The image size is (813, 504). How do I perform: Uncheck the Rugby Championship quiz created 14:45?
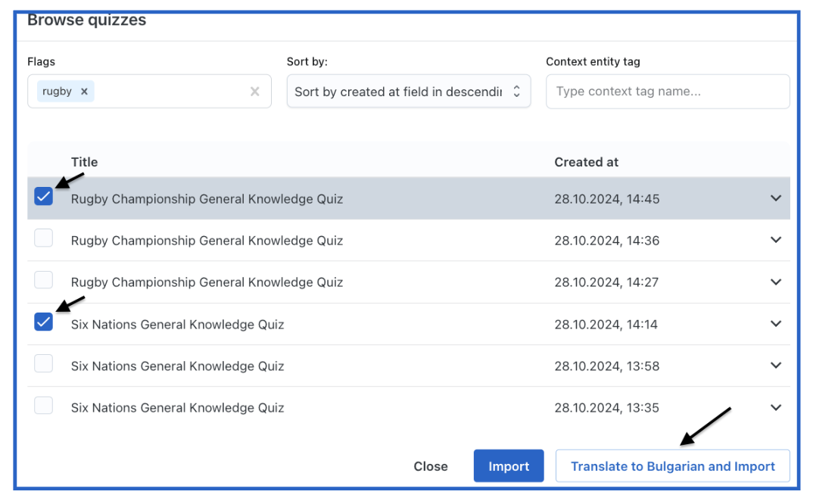coord(44,197)
